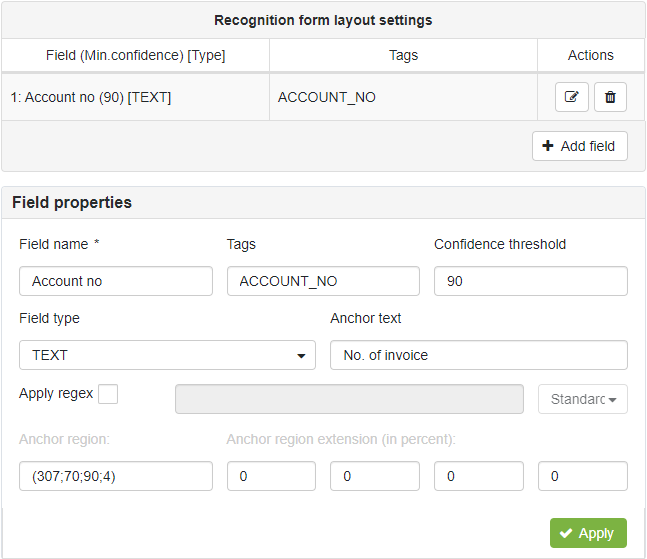The height and width of the screenshot is (559, 647).
Task: Open the Field type TEXT dropdown
Action: [x=168, y=355]
